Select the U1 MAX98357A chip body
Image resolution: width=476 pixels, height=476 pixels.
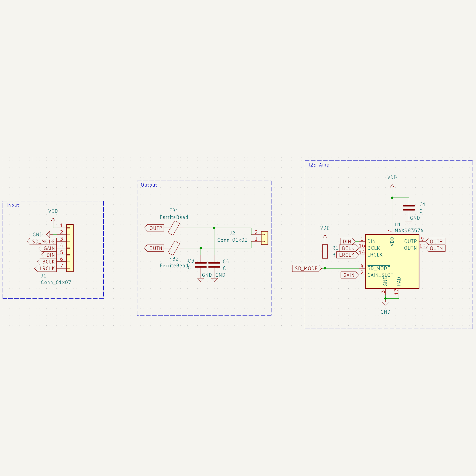(x=392, y=261)
